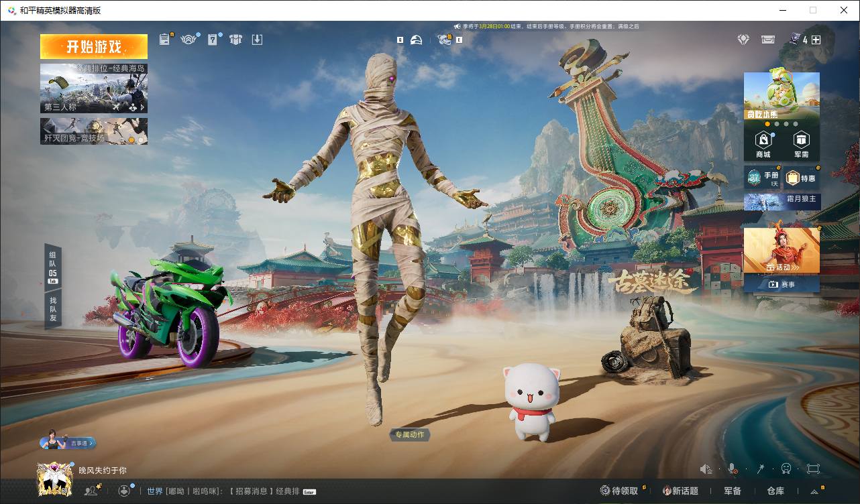Open the 手册 handbook button
Image resolution: width=860 pixels, height=504 pixels.
(763, 178)
